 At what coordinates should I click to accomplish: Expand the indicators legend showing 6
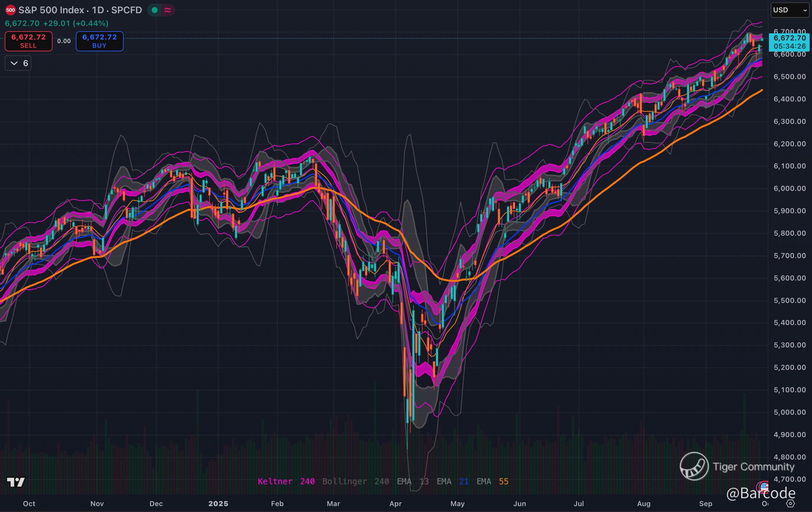[18, 63]
